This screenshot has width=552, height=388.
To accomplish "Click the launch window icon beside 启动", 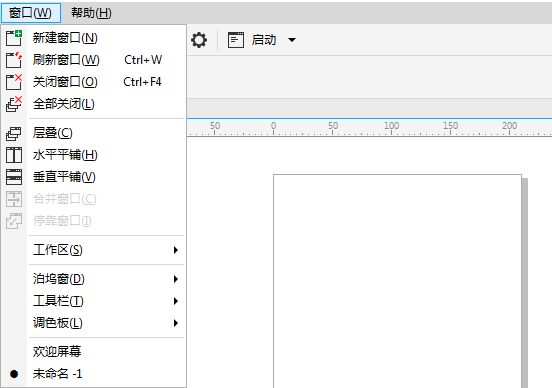I will pos(236,40).
